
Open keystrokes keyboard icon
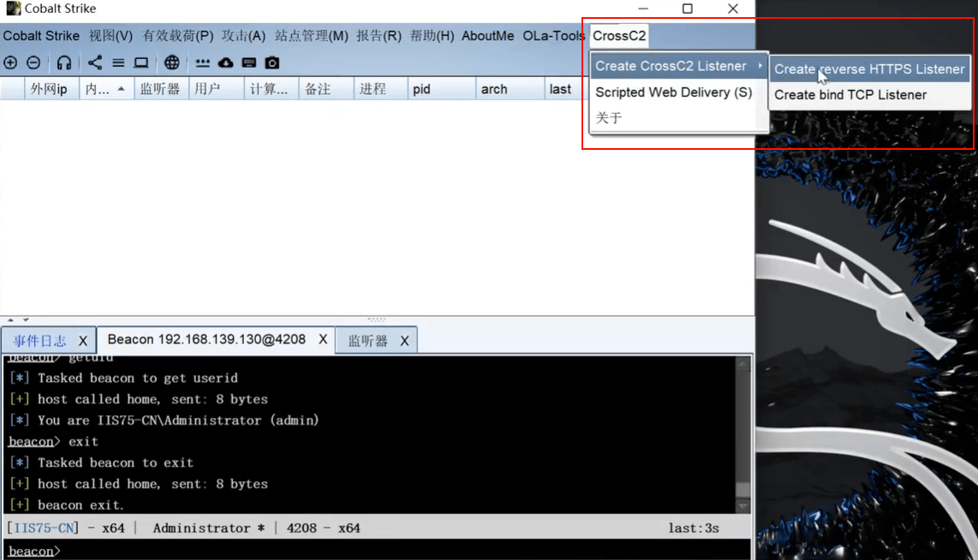point(249,63)
